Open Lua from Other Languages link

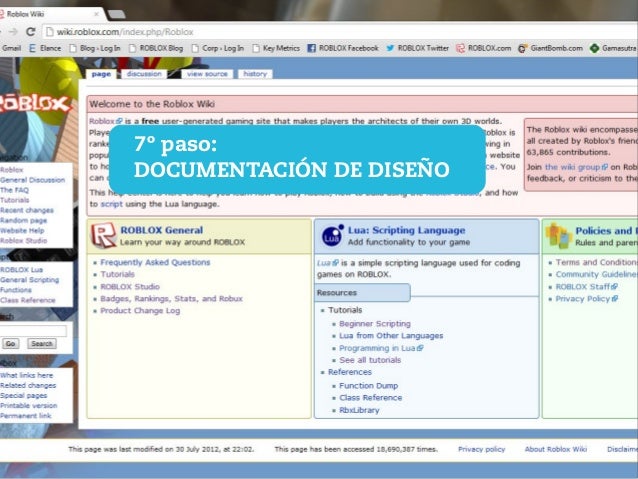click(x=391, y=336)
